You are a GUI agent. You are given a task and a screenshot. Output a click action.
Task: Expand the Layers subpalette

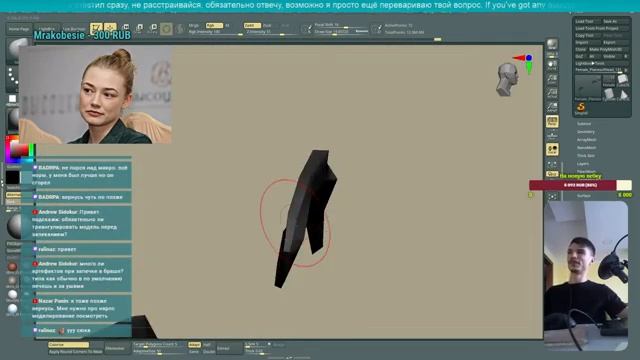[583, 164]
